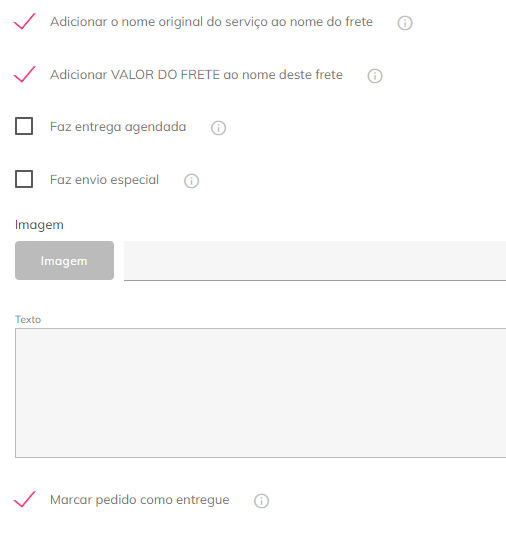Click inside the Texto text area
This screenshot has width=506, height=539.
(x=261, y=393)
